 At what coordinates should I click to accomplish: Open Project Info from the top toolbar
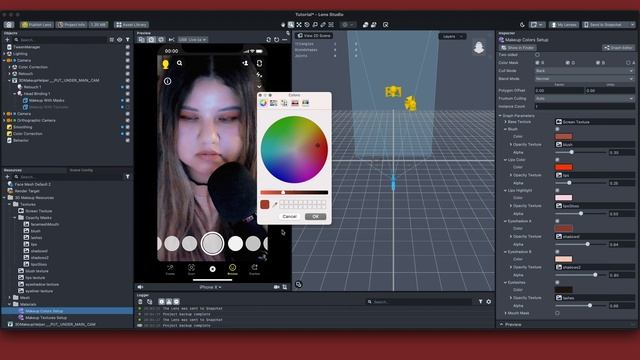(71, 24)
